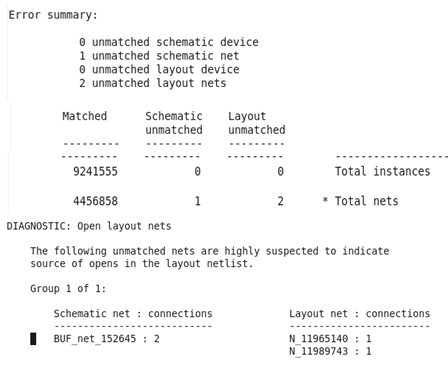448x372 pixels.
Task: Click the Total nets label
Action: pyautogui.click(x=367, y=201)
